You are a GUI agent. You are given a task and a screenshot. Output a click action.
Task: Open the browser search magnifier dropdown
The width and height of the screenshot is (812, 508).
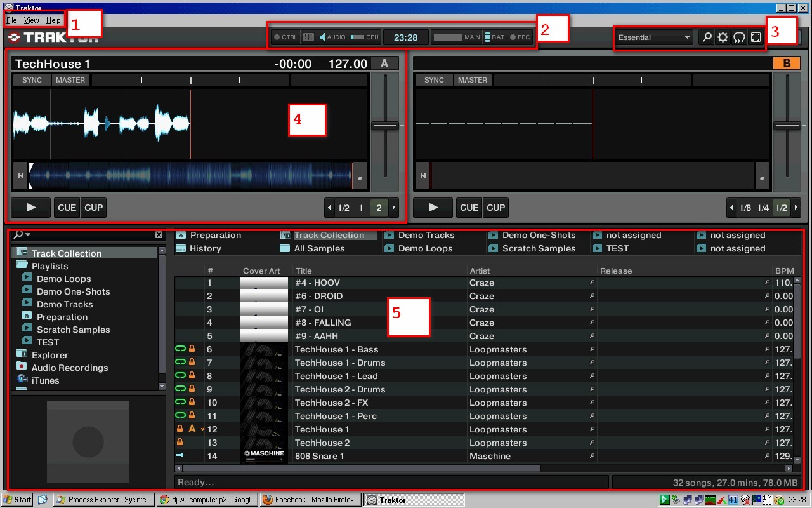pos(22,235)
